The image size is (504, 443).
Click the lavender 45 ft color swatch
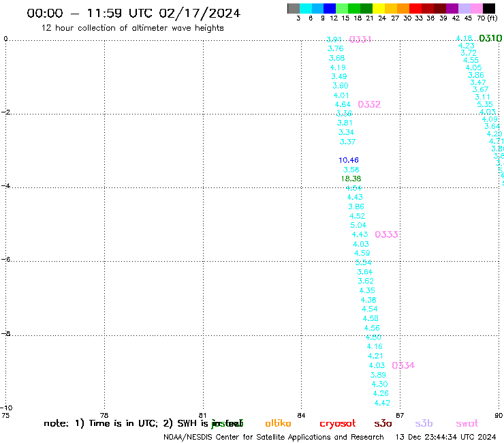[x=464, y=8]
